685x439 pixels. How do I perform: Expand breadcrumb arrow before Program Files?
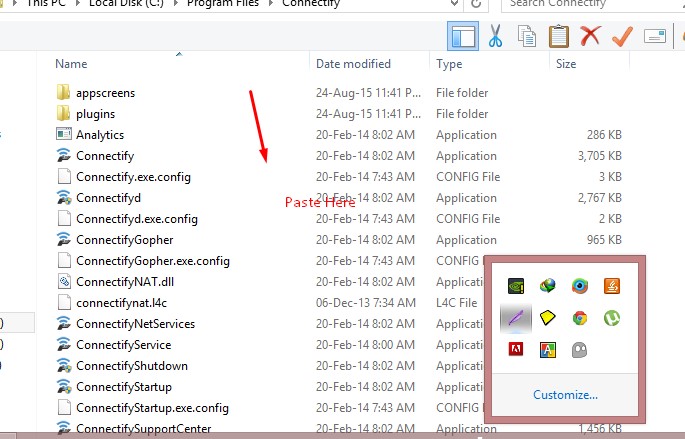176,3
